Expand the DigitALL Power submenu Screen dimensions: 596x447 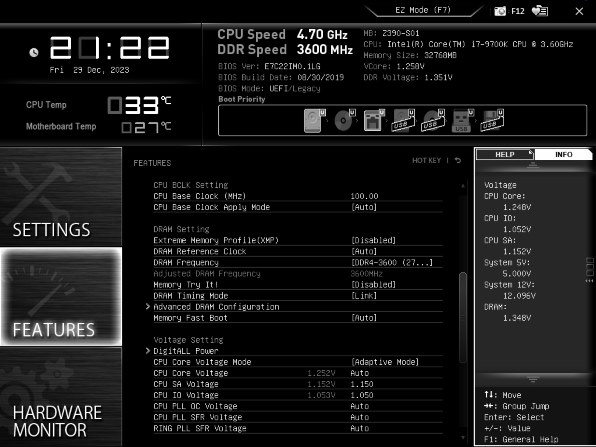coord(186,351)
